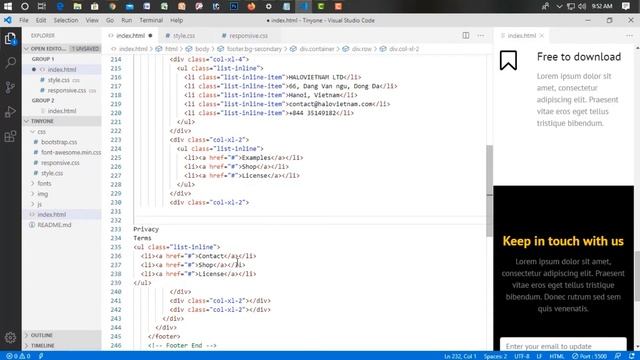Open notifications bell in status bar

point(632,356)
